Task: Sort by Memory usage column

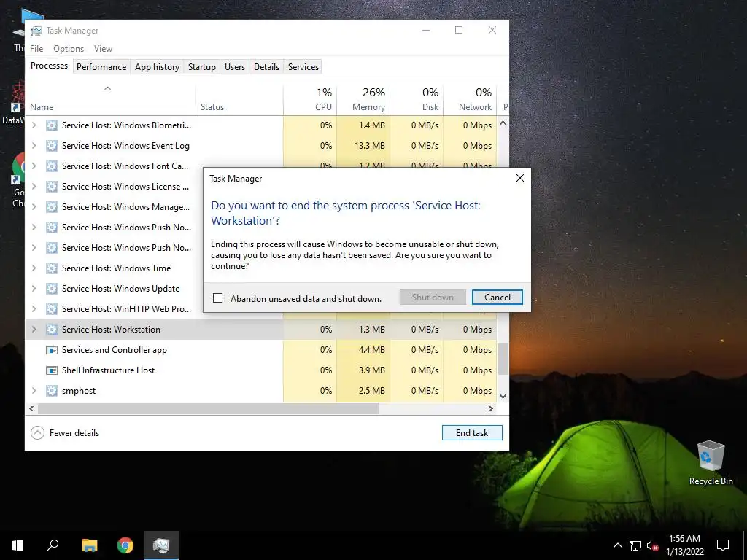Action: [x=363, y=101]
